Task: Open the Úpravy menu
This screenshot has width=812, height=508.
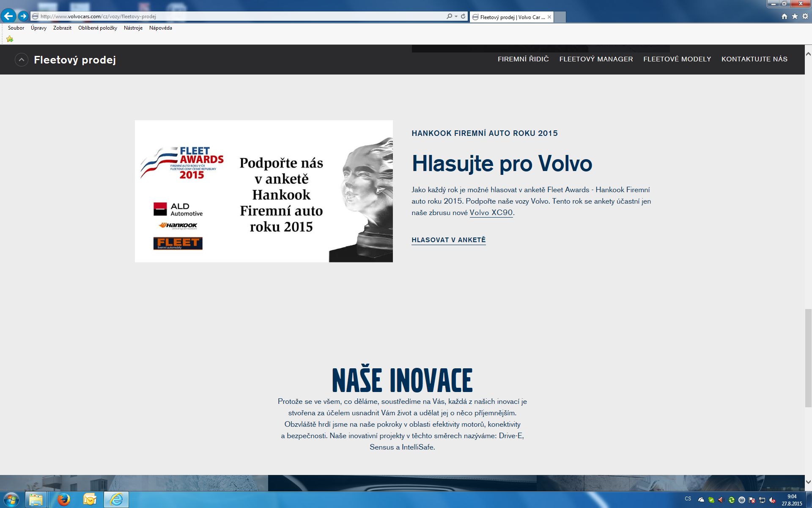Action: 38,28
